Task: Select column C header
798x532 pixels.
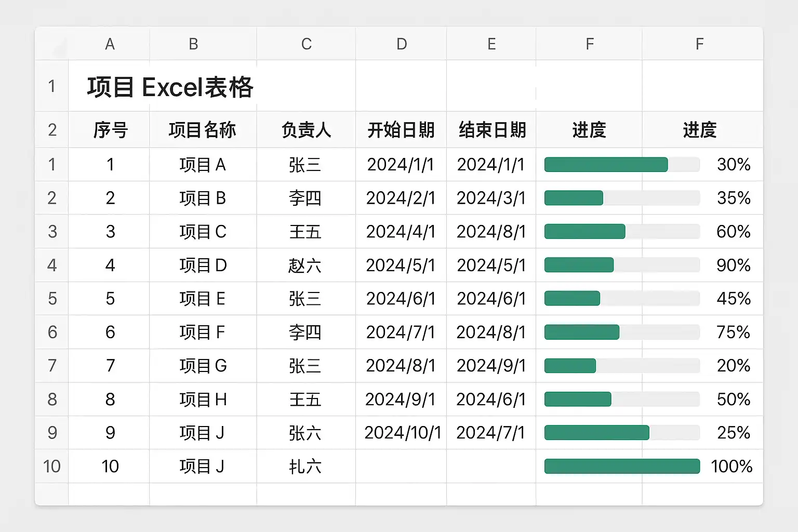Action: point(307,44)
